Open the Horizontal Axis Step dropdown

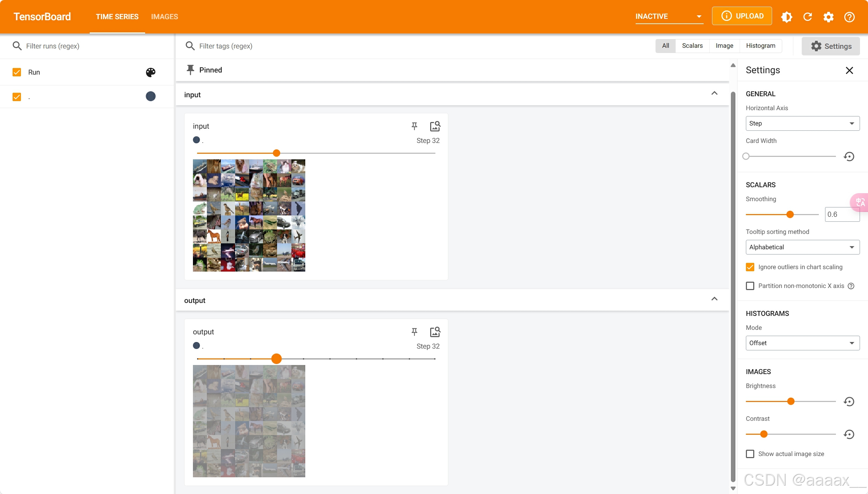[802, 123]
